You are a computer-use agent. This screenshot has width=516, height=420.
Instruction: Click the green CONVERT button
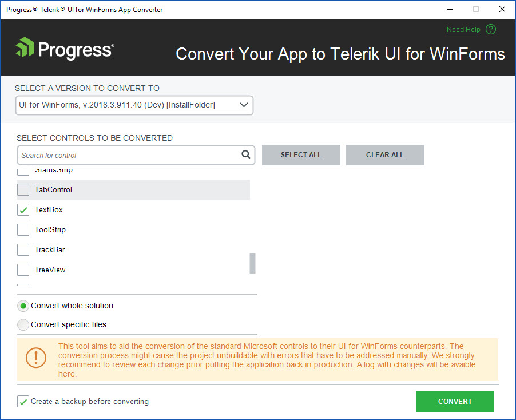click(455, 402)
